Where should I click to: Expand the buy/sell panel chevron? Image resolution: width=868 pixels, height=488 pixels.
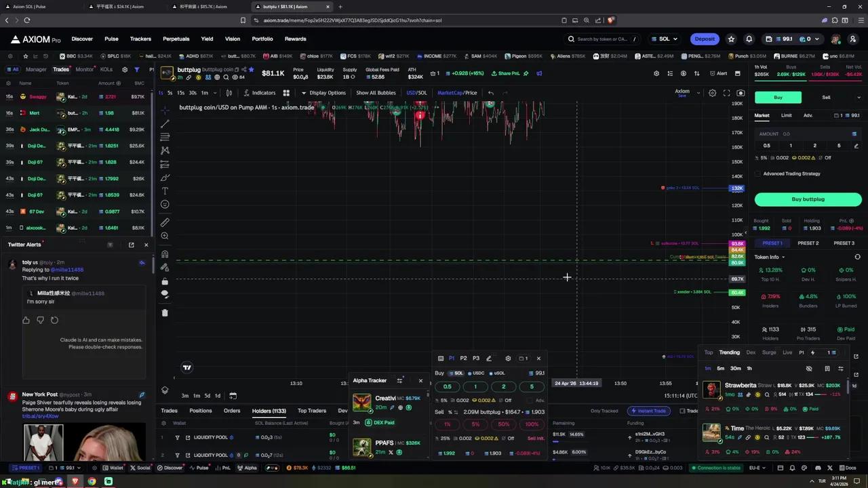[x=859, y=97]
